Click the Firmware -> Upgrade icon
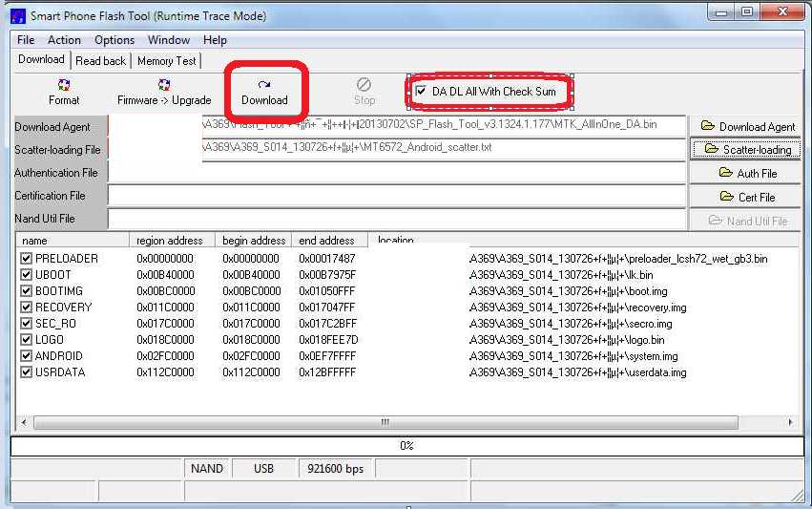This screenshot has height=509, width=812. click(164, 93)
